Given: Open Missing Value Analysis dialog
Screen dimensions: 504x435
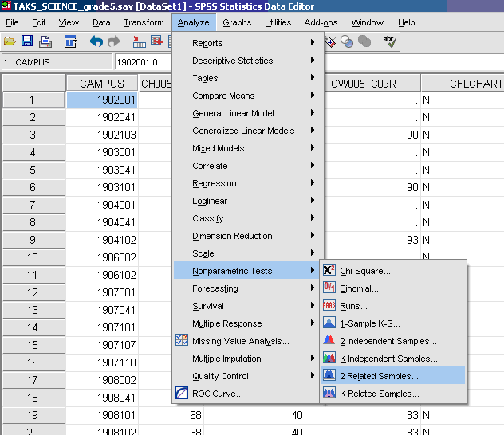Looking at the screenshot, I should click(x=240, y=341).
